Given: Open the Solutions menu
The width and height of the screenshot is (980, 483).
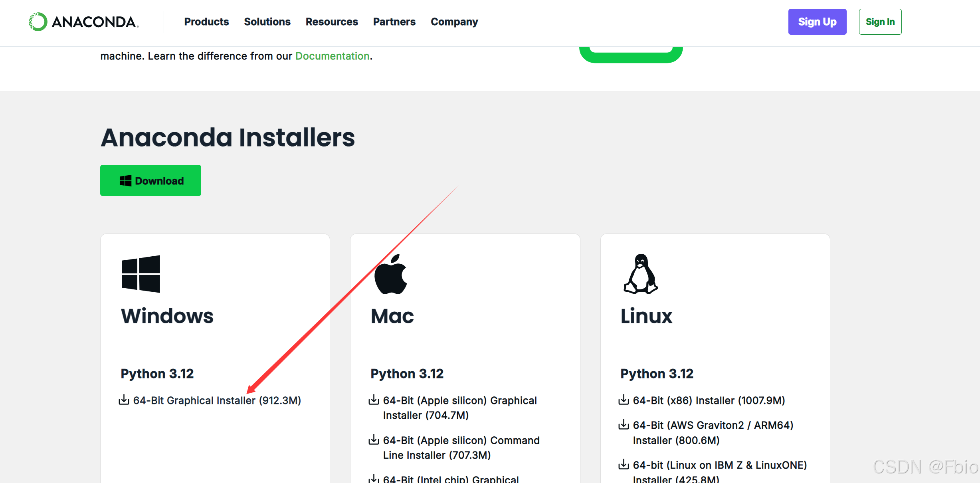Looking at the screenshot, I should pyautogui.click(x=267, y=22).
